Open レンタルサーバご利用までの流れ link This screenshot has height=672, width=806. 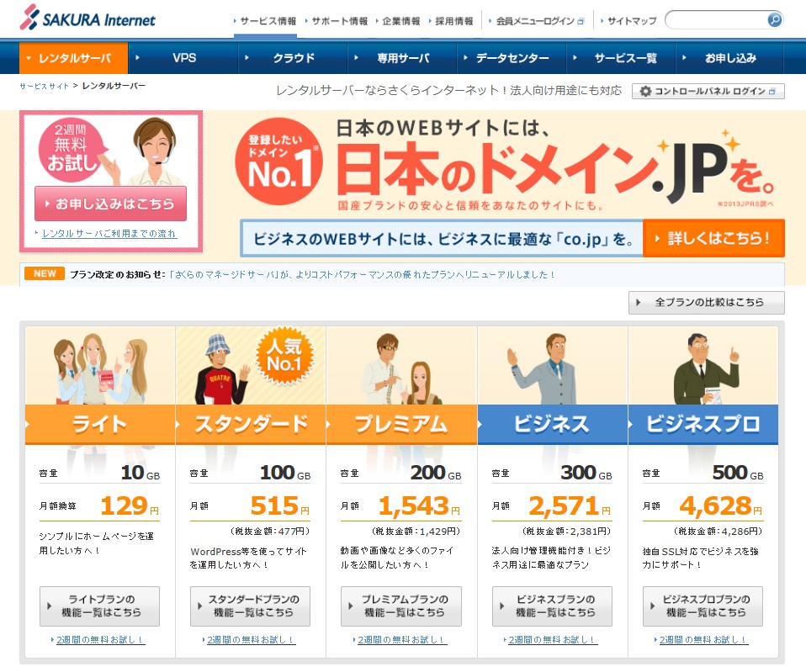pyautogui.click(x=109, y=234)
